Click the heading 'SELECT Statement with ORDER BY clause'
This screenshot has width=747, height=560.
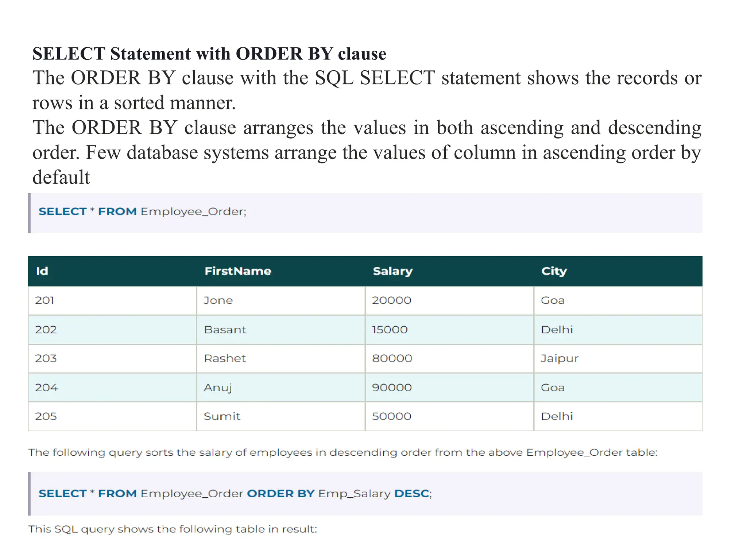pos(209,54)
